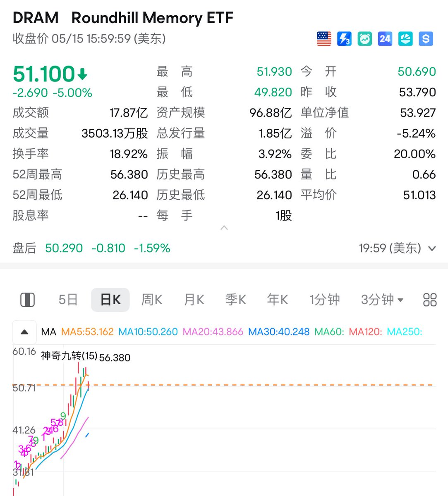This screenshot has height=496, width=448.
Task: Tap the open price 50.690
Action: click(x=417, y=72)
